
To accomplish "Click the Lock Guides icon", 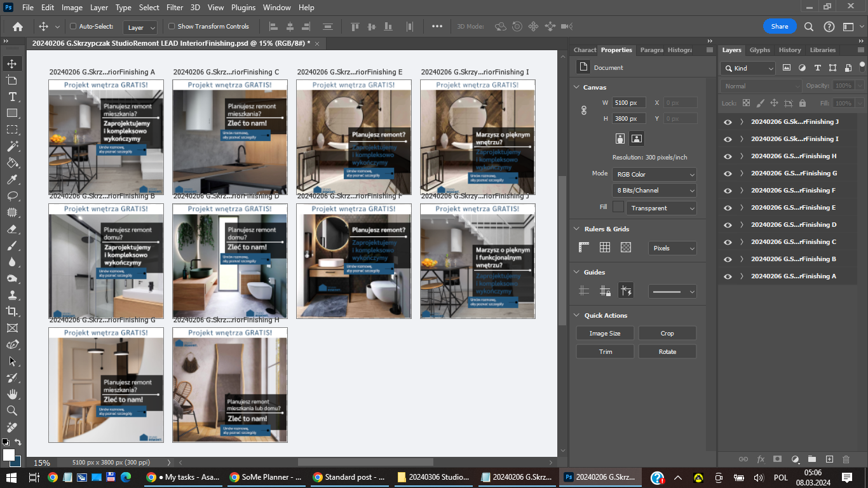I will (x=605, y=291).
